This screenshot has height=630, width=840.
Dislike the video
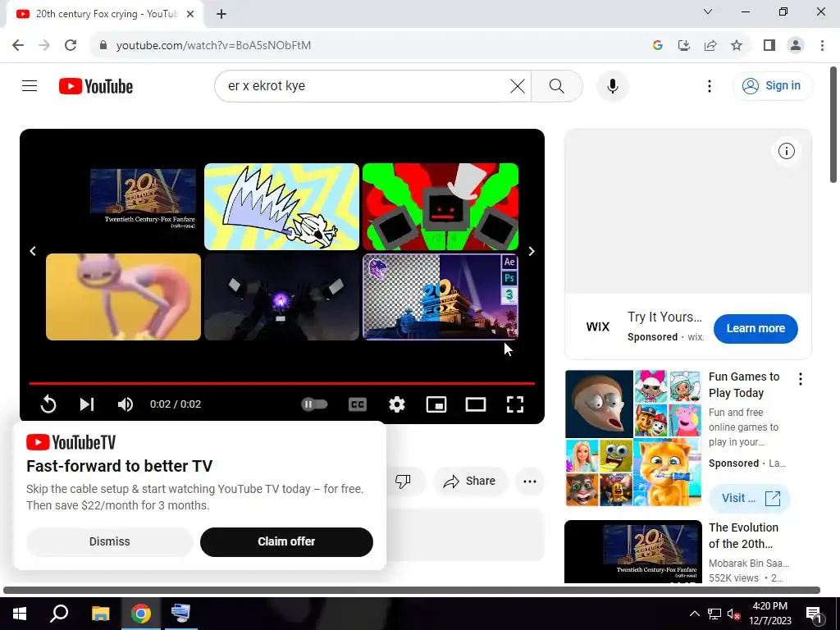[x=403, y=481]
